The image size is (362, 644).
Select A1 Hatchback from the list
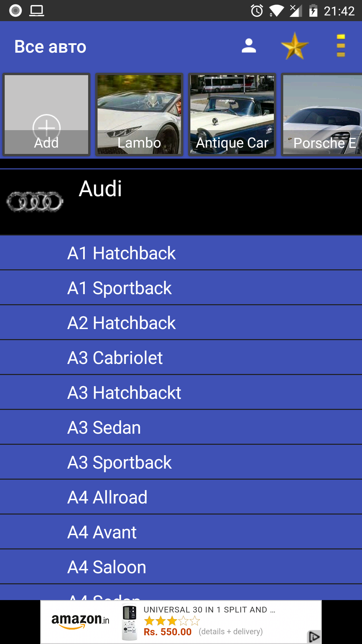[181, 253]
